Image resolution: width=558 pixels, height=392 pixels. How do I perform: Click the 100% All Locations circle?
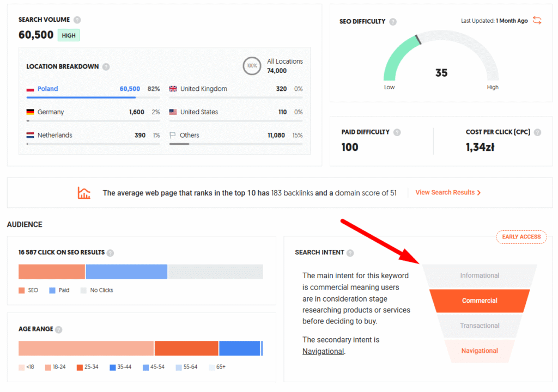tap(252, 66)
